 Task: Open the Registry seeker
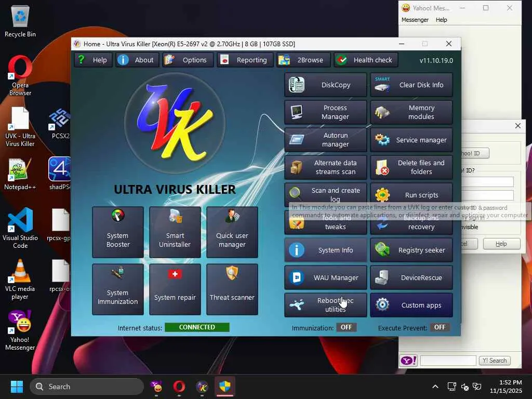point(411,250)
